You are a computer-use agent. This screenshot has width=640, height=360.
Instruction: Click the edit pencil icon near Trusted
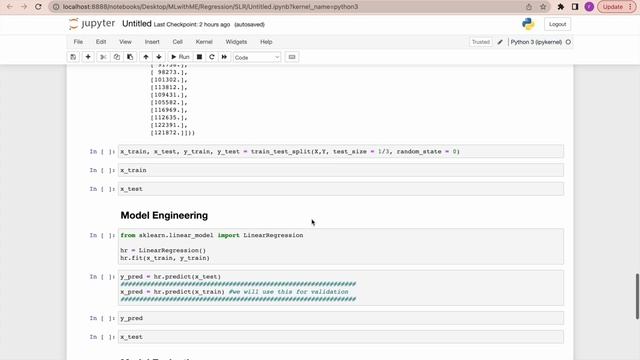coord(500,42)
